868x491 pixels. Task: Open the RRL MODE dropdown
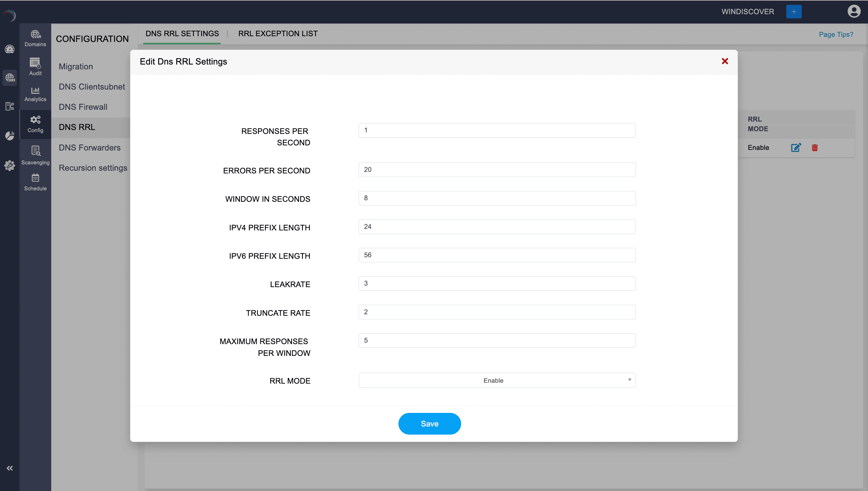[x=497, y=380]
